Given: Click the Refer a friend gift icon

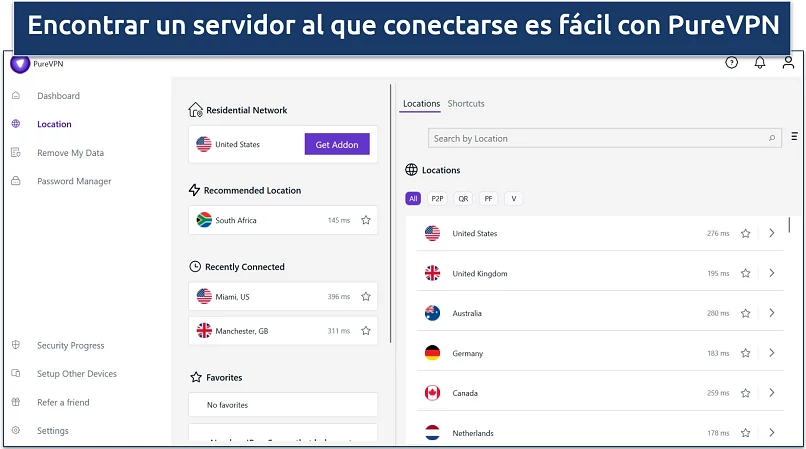Looking at the screenshot, I should 16,402.
